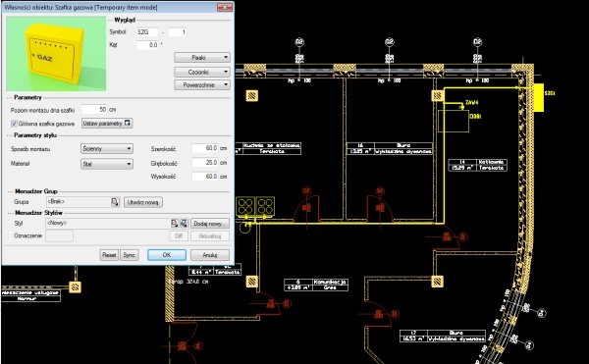Click the Szerokość width input field
The height and width of the screenshot is (364, 589).
coord(205,148)
